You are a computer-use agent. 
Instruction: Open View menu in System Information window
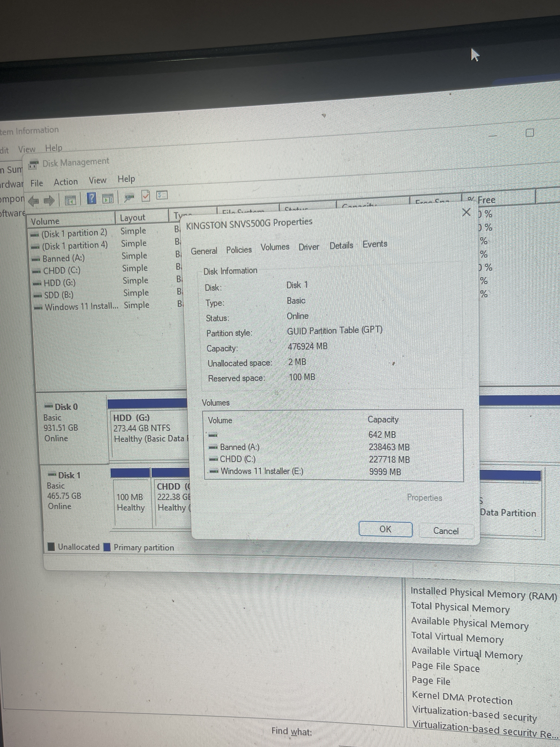(x=27, y=149)
